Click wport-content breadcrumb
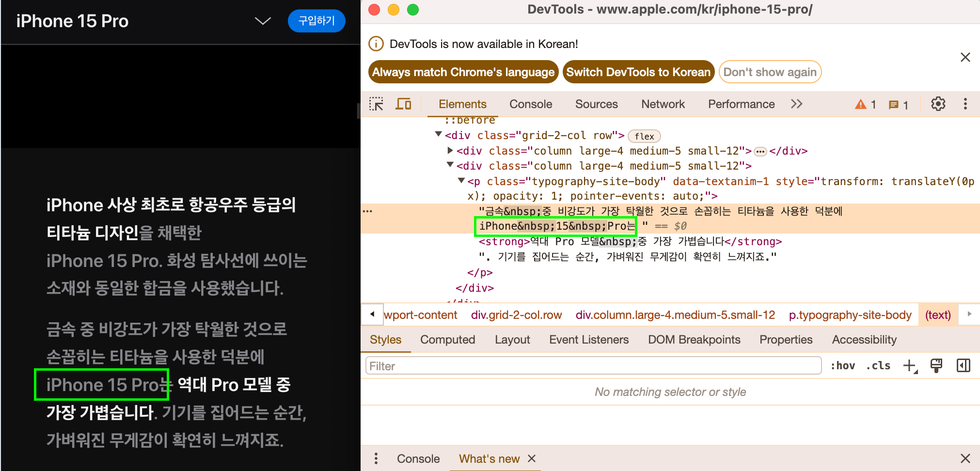The width and height of the screenshot is (980, 471). tap(420, 315)
